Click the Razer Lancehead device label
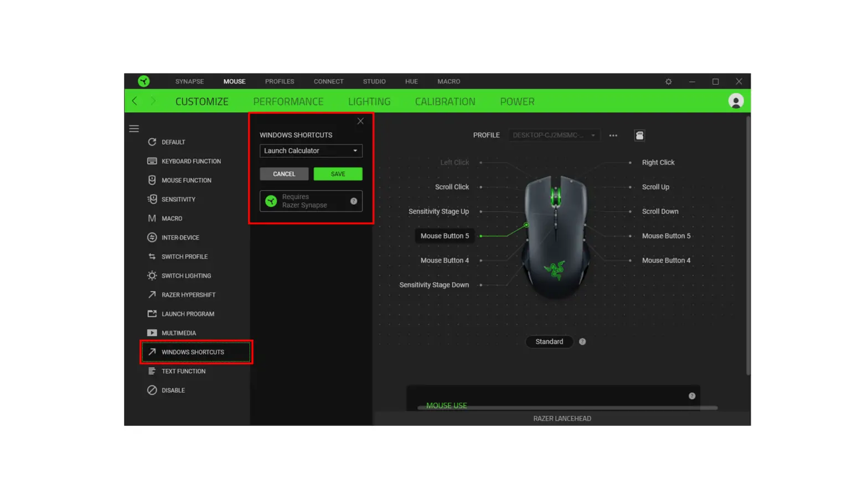Screen dimensions: 868x500 (562, 418)
